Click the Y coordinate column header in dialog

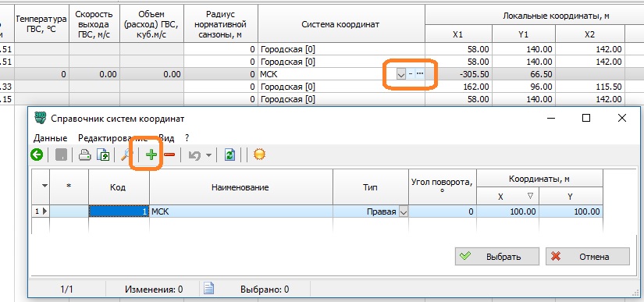[x=571, y=197]
